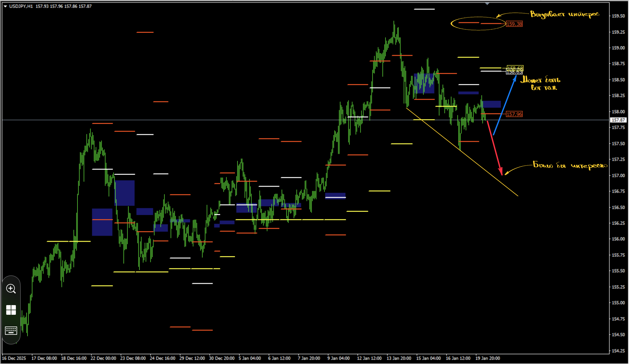This screenshot has width=629, height=364.
Task: Click the chart shift triangle marker at top
Action: click(x=487, y=4)
